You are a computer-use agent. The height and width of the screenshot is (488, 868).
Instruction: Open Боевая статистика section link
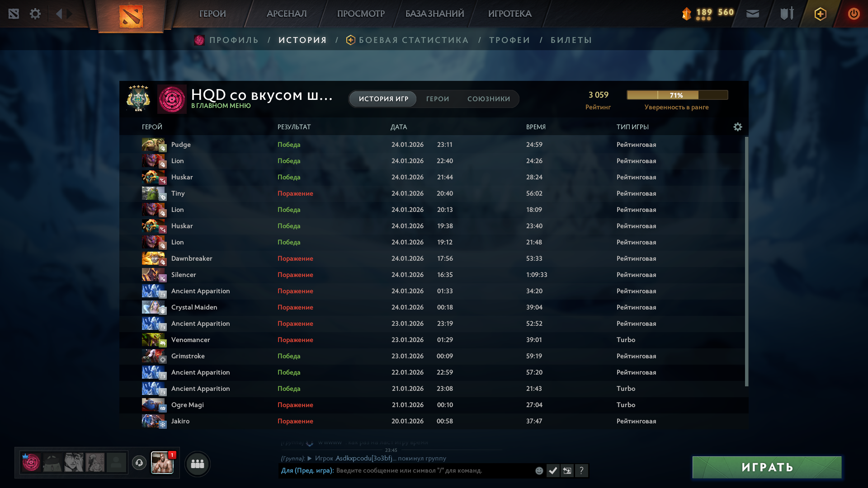(x=413, y=40)
